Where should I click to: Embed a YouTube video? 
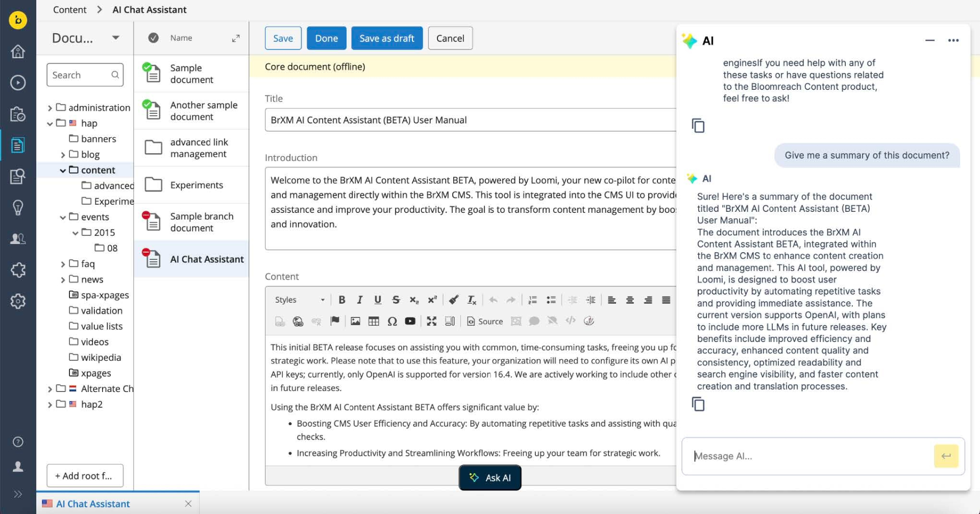(x=410, y=321)
